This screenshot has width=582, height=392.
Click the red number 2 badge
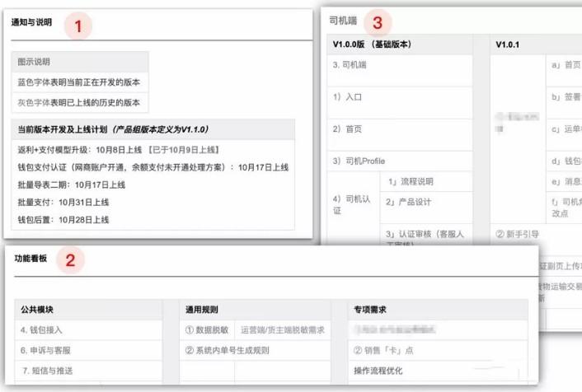click(71, 260)
